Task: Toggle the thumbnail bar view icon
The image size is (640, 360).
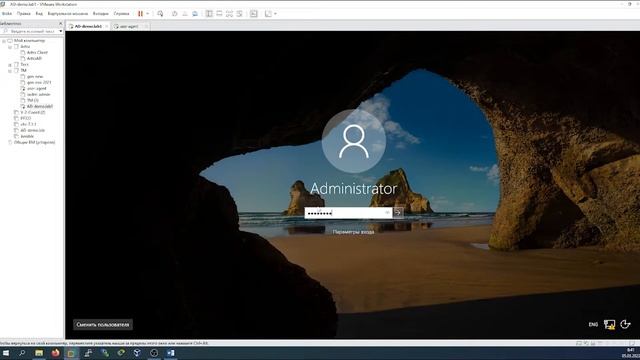Action: click(x=219, y=14)
